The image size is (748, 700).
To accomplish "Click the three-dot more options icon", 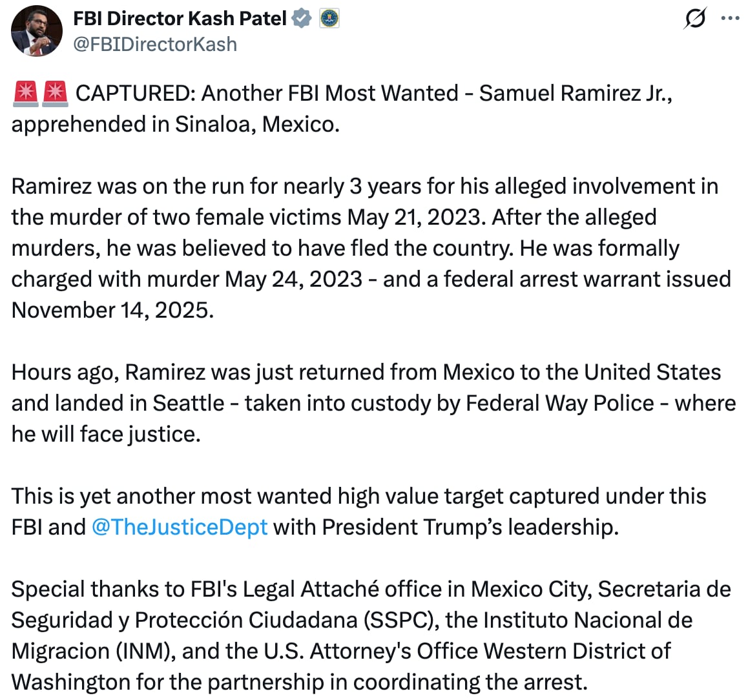I will [732, 19].
